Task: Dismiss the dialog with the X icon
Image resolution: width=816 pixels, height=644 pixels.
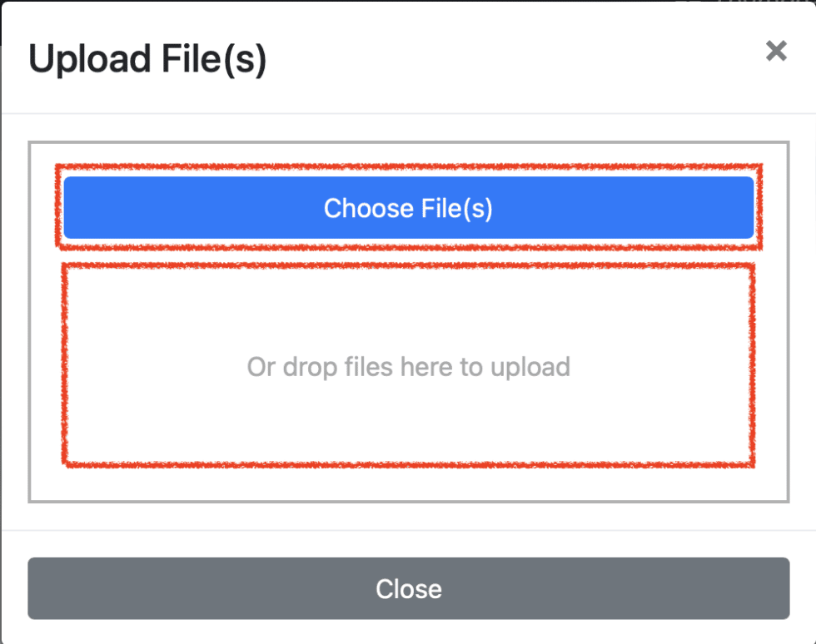Action: [x=776, y=52]
